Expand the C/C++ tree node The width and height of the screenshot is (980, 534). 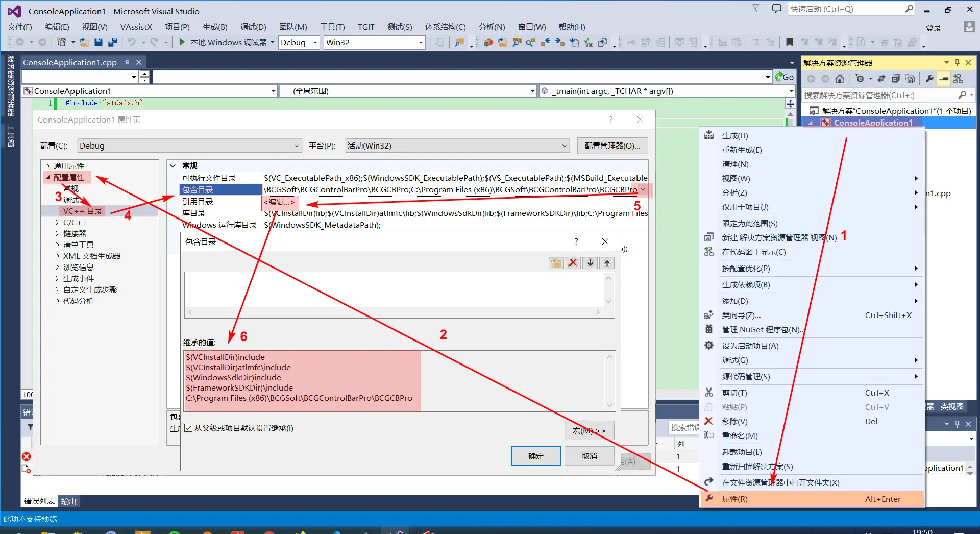57,223
